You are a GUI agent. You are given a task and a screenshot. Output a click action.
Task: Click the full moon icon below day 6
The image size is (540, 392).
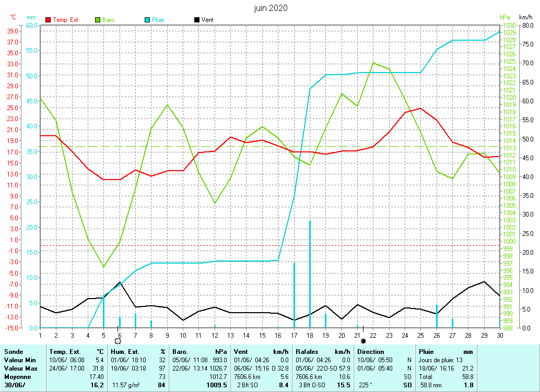click(x=118, y=341)
